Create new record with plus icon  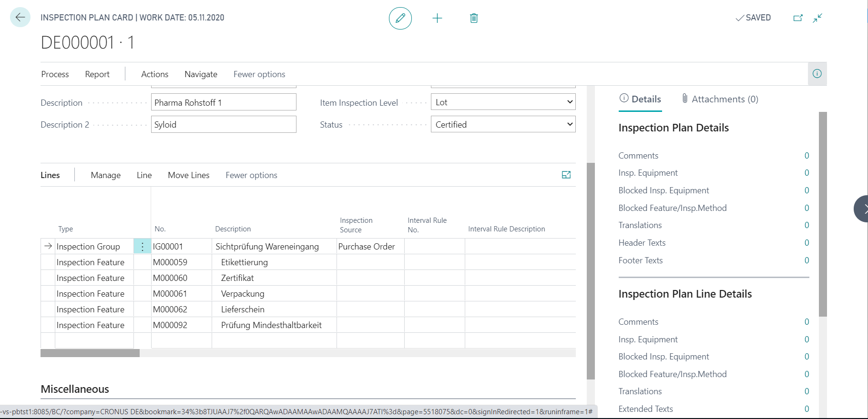tap(437, 18)
